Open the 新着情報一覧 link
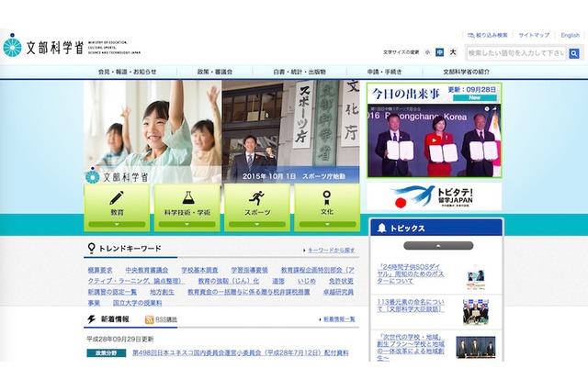 (339, 319)
